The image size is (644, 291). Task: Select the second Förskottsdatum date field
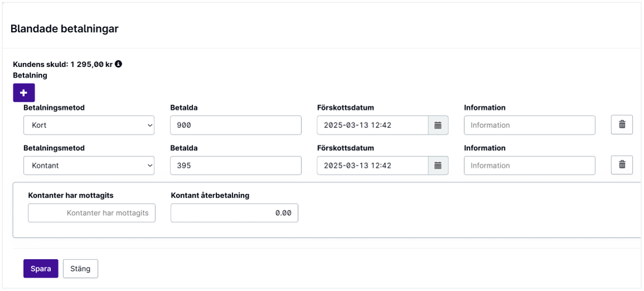point(373,165)
